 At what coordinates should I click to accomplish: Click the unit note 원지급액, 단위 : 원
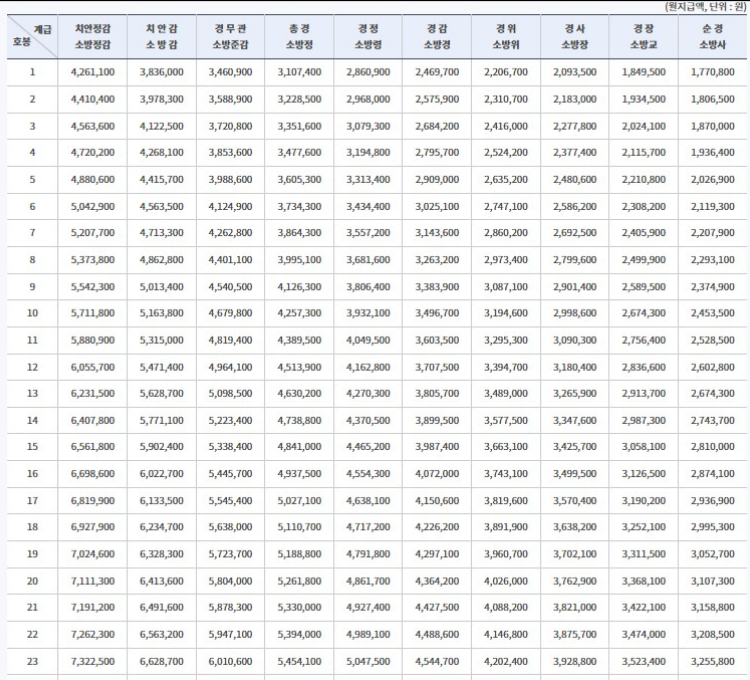[705, 7]
